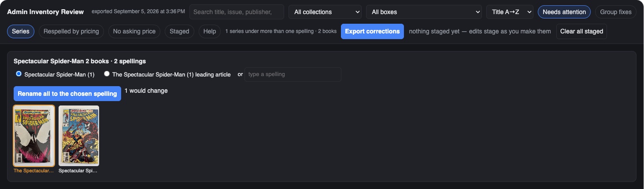Viewport: 644px width, 189px height.
Task: Select the Spectacular Spider-Man (1) spelling radio
Action: (x=19, y=74)
